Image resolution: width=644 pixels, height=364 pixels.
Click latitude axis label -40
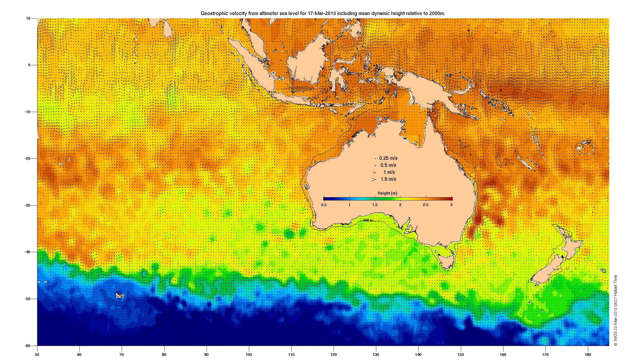(x=27, y=252)
